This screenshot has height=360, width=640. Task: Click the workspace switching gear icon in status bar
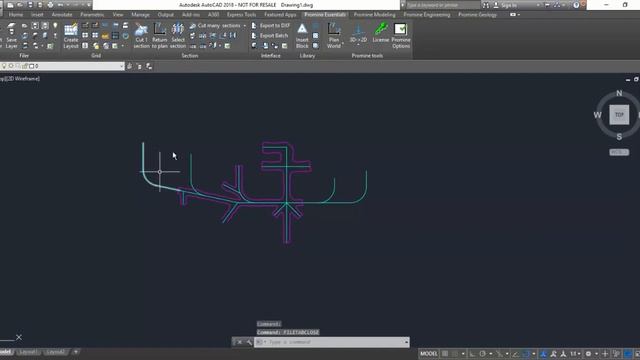coord(588,354)
